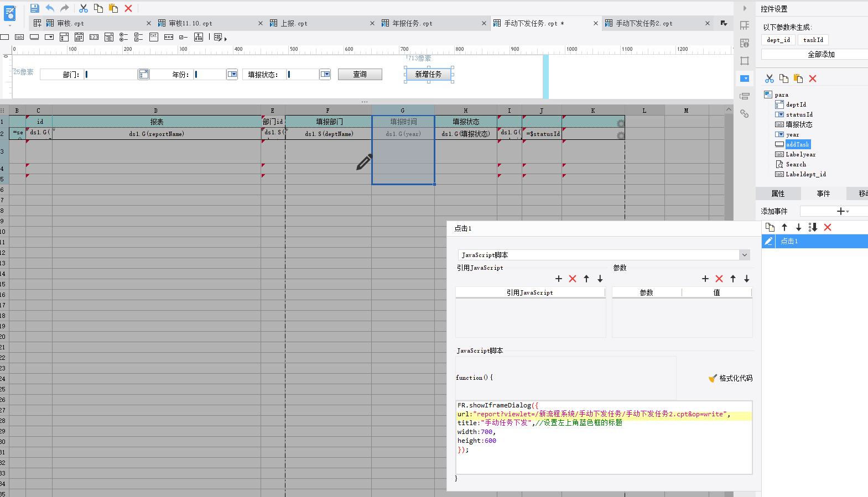Click the 查询 button in the parameter pane
Viewport: 868px width, 497px height.
click(x=360, y=74)
